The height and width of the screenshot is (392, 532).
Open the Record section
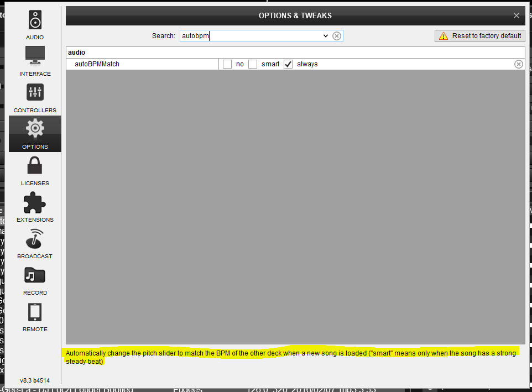[35, 280]
